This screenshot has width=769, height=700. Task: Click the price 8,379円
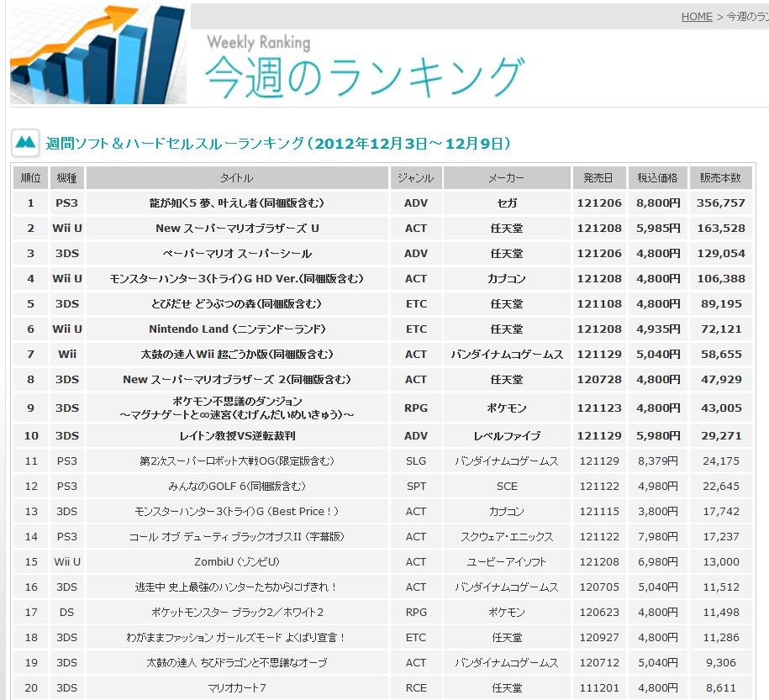pyautogui.click(x=658, y=461)
